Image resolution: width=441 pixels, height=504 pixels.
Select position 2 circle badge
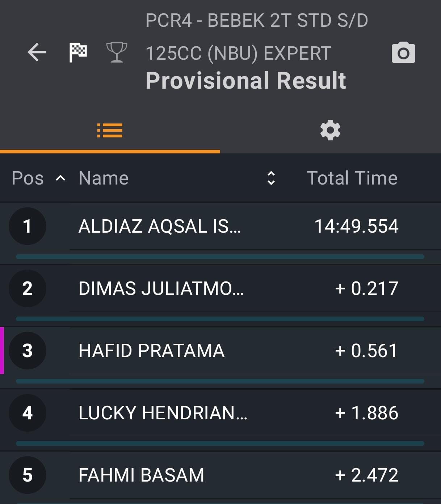(x=28, y=288)
